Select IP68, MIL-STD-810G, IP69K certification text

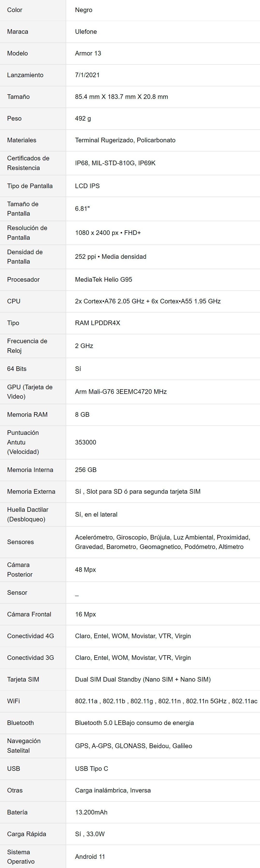[115, 163]
